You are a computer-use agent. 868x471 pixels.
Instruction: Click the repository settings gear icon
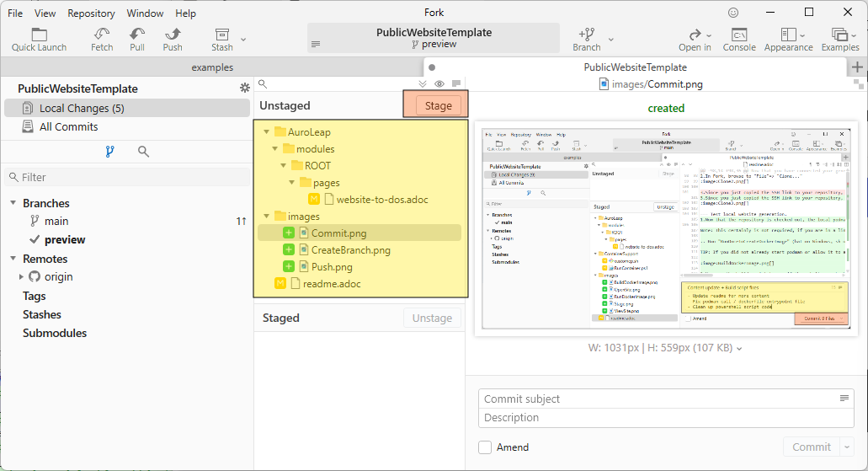[245, 88]
